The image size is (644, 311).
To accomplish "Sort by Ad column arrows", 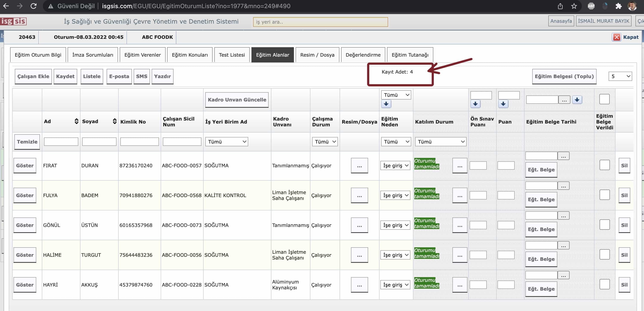I will (77, 121).
